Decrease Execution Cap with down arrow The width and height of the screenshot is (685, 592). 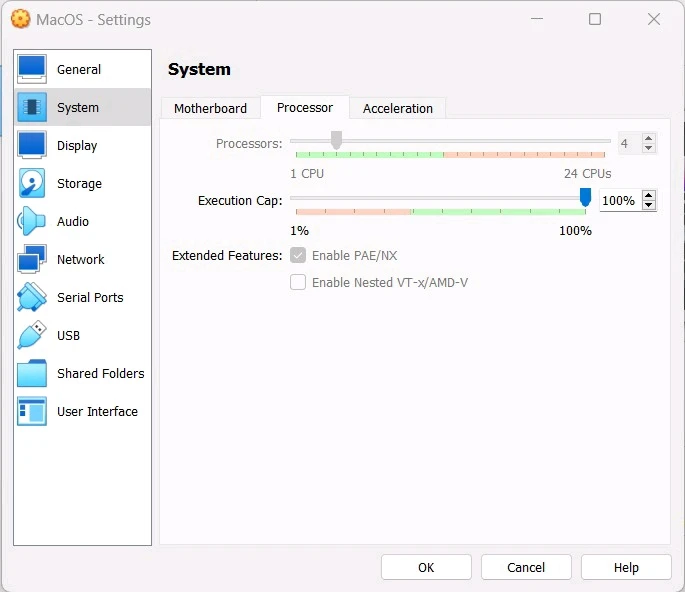pos(649,205)
